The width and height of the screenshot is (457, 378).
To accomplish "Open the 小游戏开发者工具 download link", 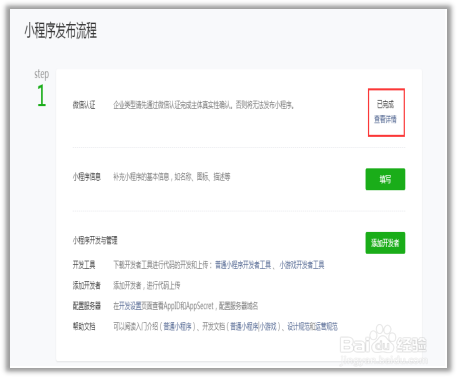I will (x=302, y=265).
